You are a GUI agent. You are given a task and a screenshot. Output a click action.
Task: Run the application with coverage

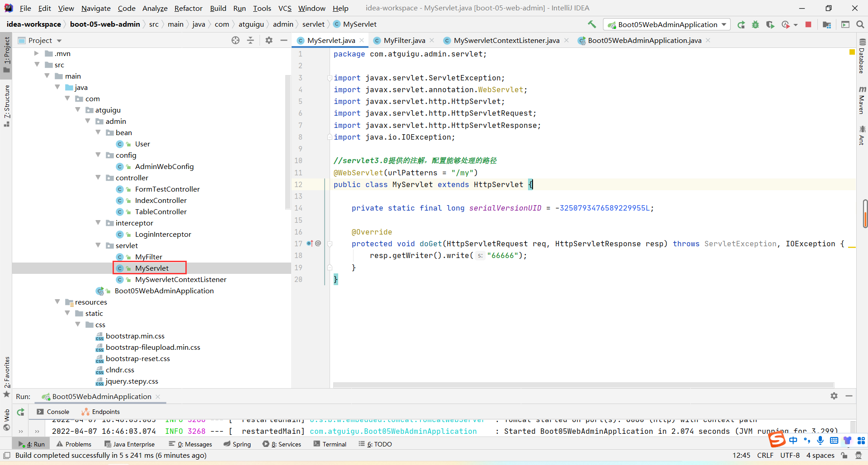[x=770, y=25]
